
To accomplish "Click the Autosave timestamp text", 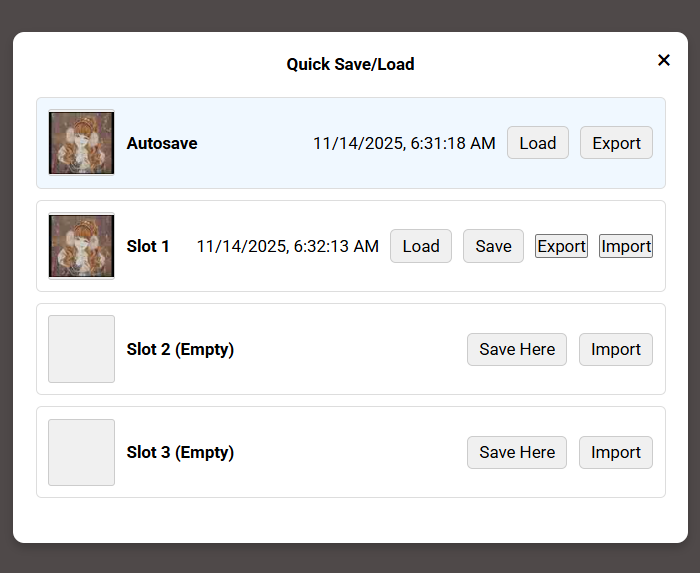I will pos(404,143).
